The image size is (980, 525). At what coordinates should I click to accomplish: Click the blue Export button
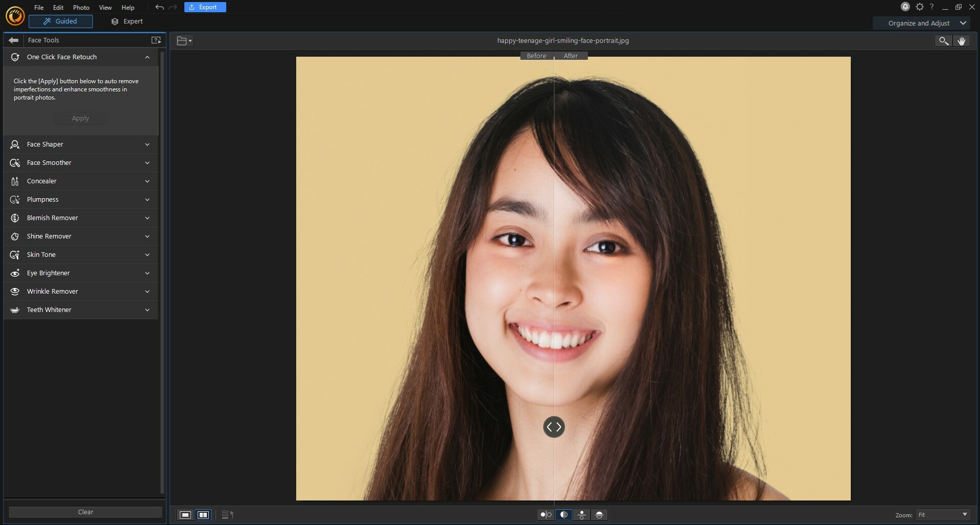(204, 7)
